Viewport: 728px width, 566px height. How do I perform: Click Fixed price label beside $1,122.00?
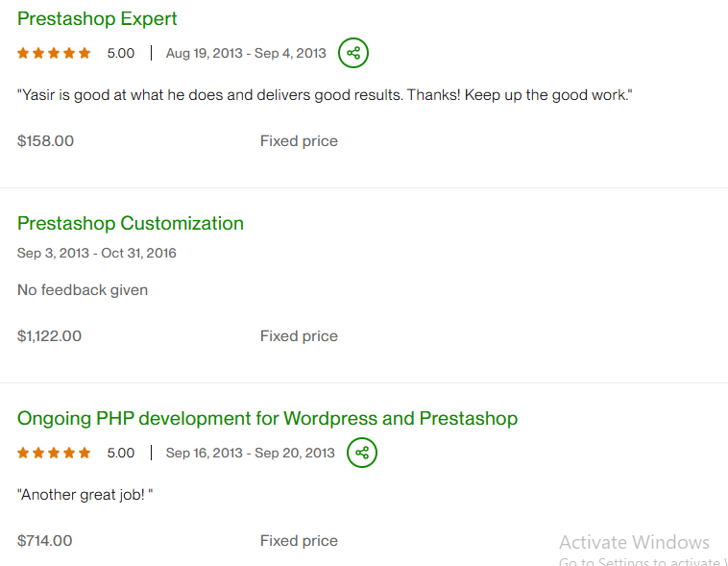click(299, 335)
